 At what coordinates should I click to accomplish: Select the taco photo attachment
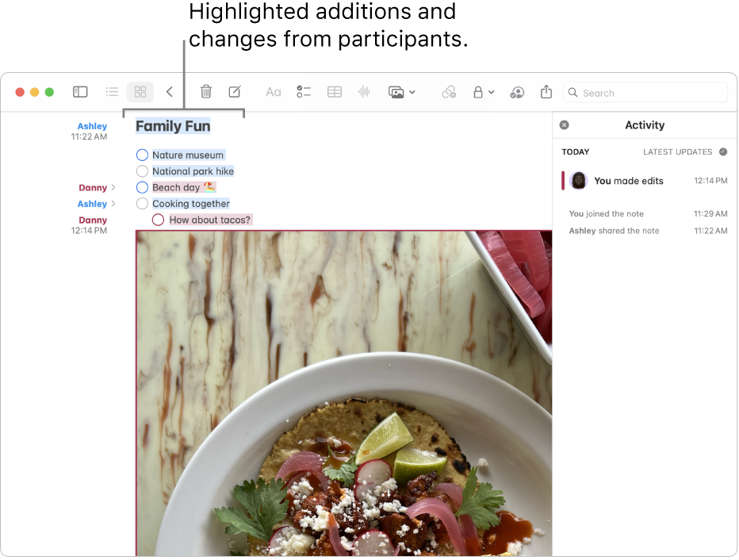click(343, 393)
